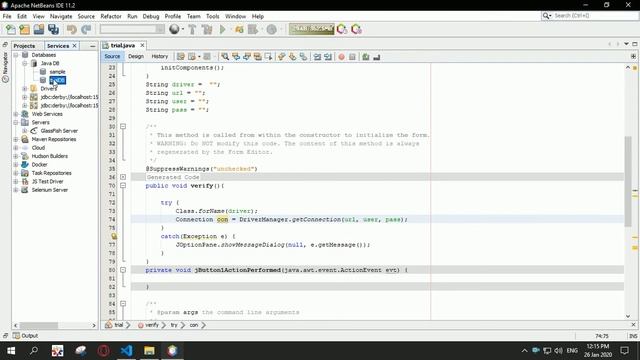Click the Shift Line Left icon
Screen dimensions: 640x360
click(x=317, y=57)
